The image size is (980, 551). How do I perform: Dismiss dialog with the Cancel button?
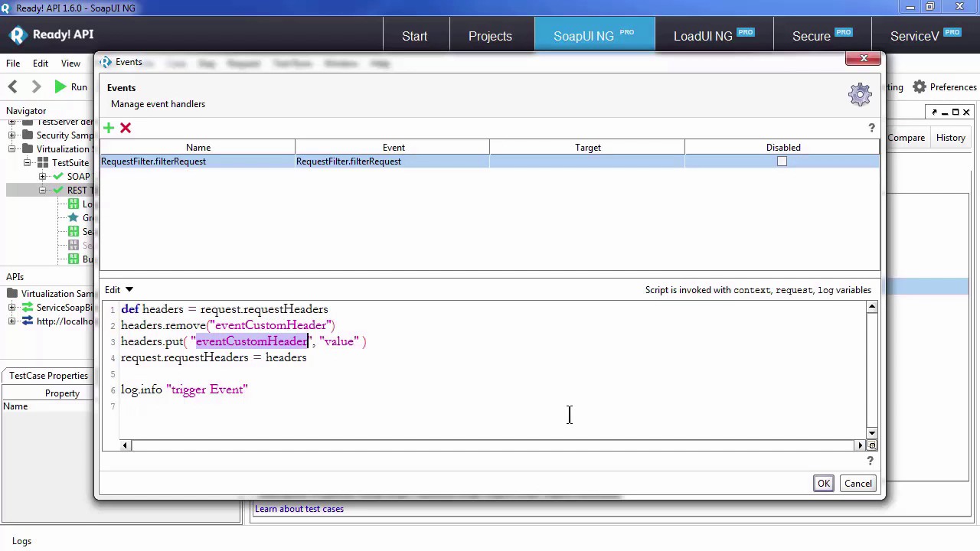858,484
